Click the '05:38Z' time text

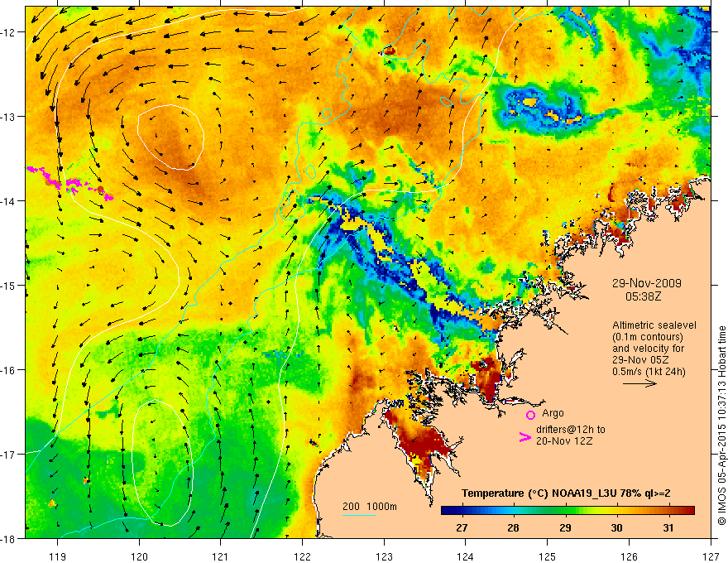coord(643,296)
